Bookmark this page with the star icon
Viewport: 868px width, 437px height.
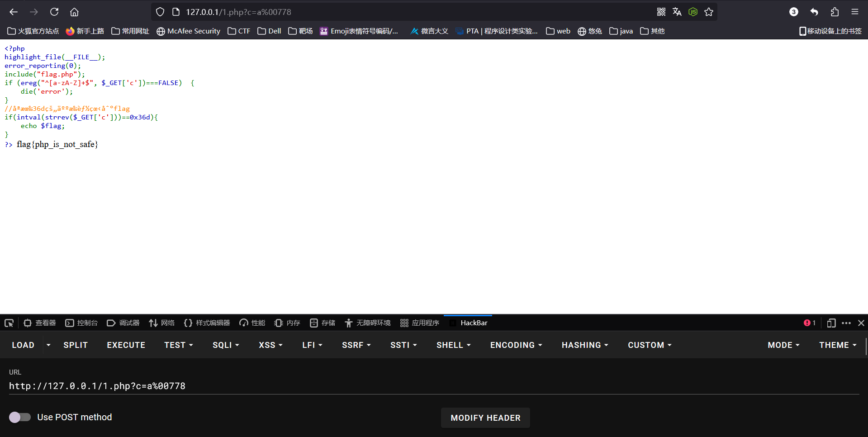(709, 12)
